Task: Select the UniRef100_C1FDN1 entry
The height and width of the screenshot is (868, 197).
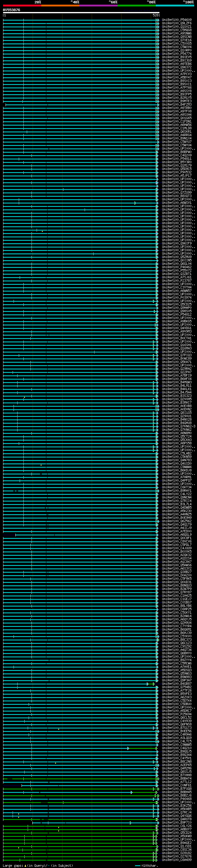Action: (x=177, y=121)
